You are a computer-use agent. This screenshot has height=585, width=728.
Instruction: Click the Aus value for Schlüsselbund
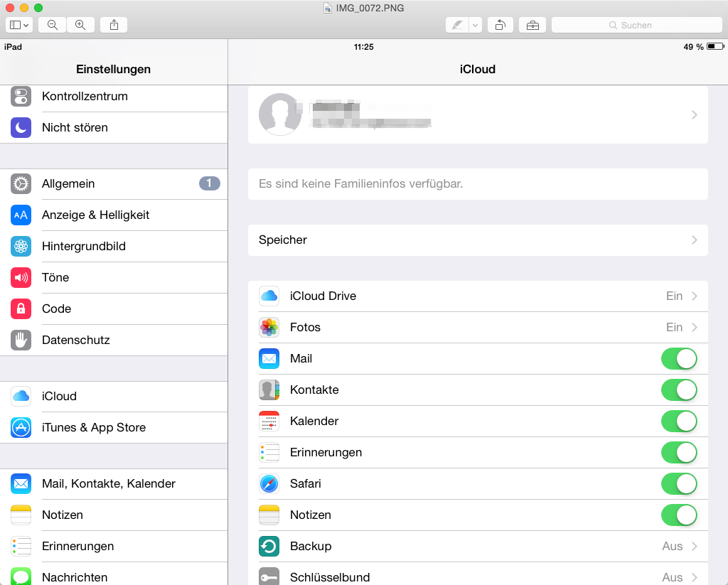[673, 577]
